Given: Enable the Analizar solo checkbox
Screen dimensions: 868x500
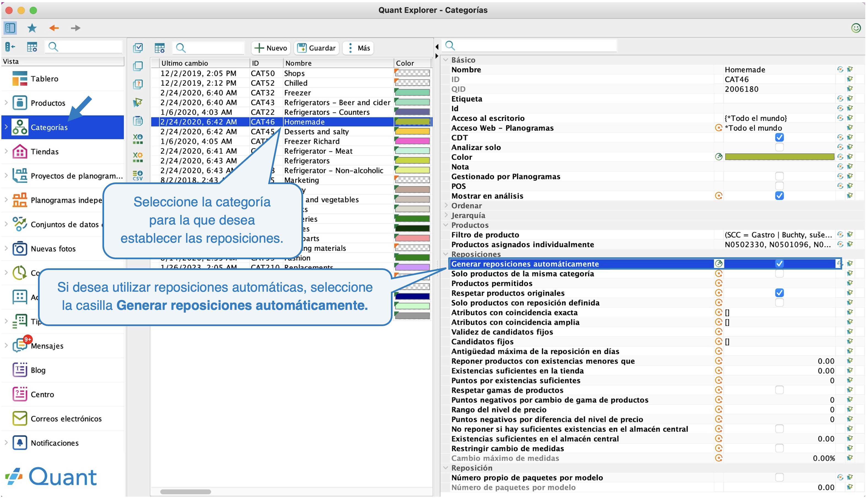Looking at the screenshot, I should click(x=779, y=147).
